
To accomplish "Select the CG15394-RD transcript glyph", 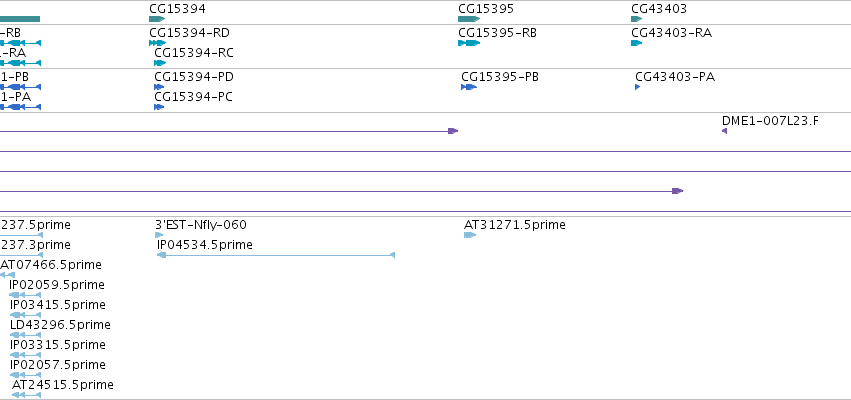I will point(157,43).
